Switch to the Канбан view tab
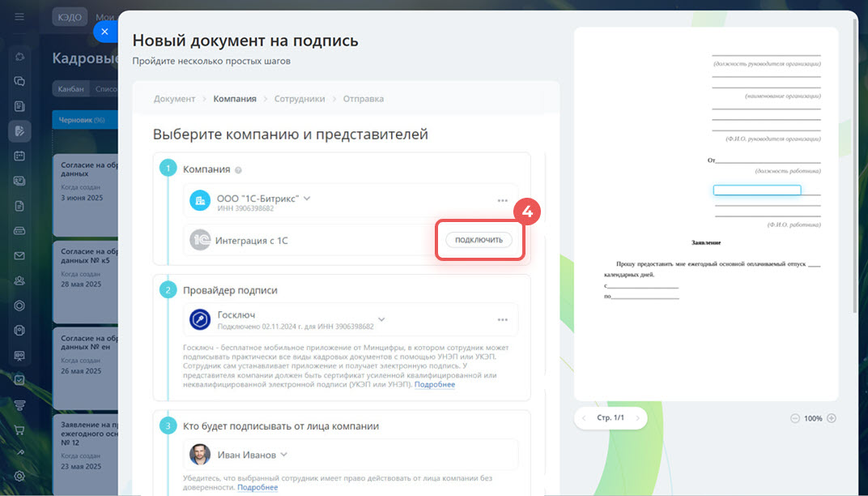The width and height of the screenshot is (868, 496). pyautogui.click(x=71, y=88)
